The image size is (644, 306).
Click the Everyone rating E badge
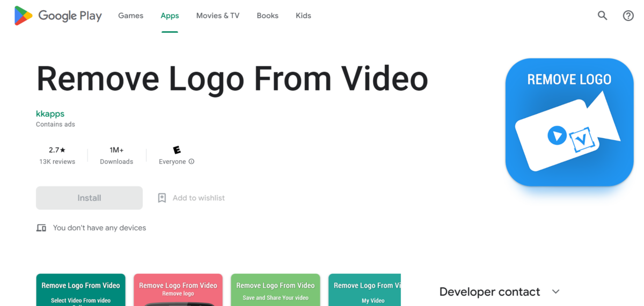tap(177, 150)
